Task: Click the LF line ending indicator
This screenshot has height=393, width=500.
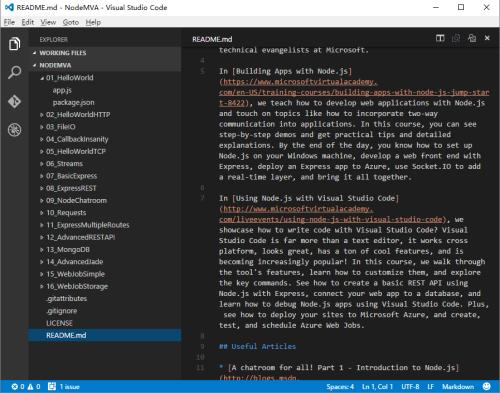Action: 430,387
